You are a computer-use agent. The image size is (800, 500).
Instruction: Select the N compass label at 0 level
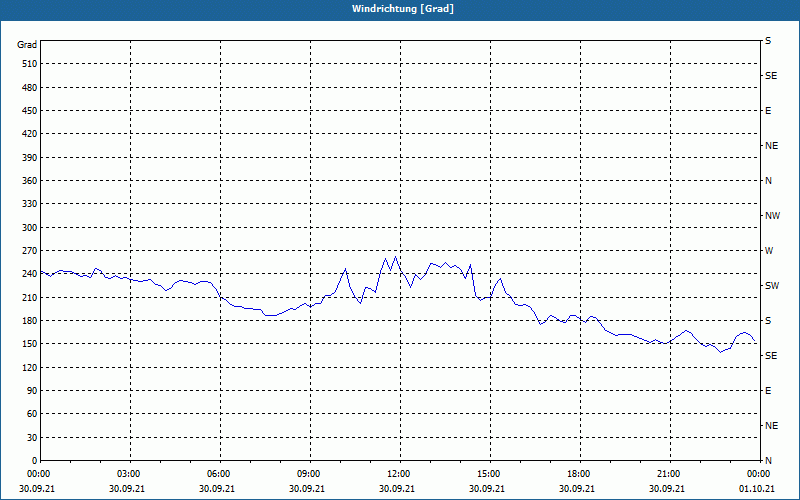coord(768,461)
